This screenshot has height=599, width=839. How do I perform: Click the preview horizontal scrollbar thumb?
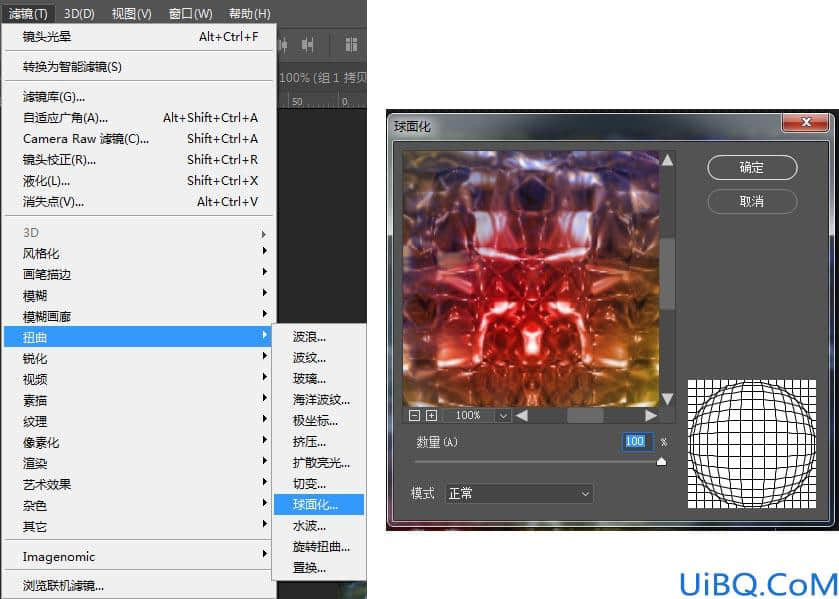pos(585,415)
